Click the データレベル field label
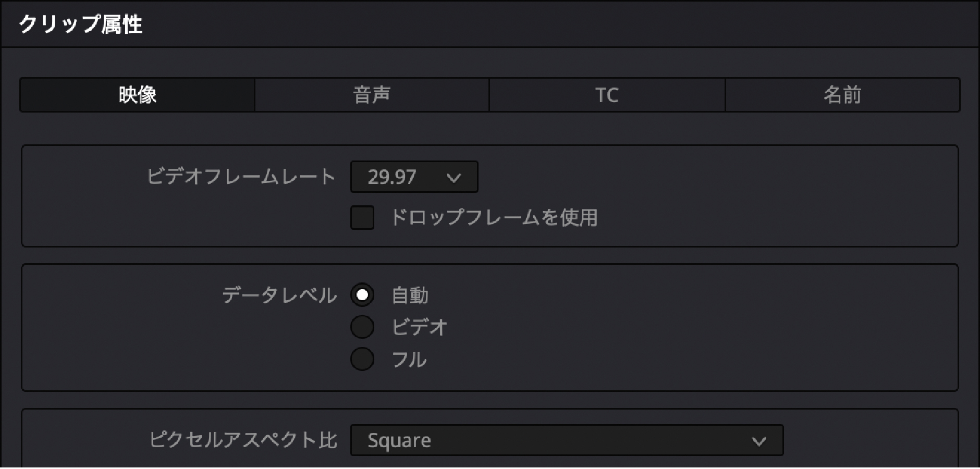 279,295
